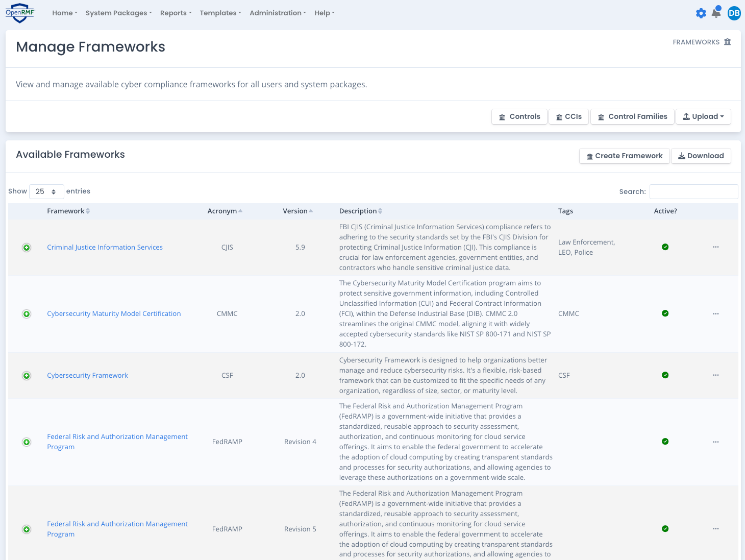Click the FRAMEWORKS breadcrumb building icon
Screen dimensions: 745x560
(x=728, y=42)
